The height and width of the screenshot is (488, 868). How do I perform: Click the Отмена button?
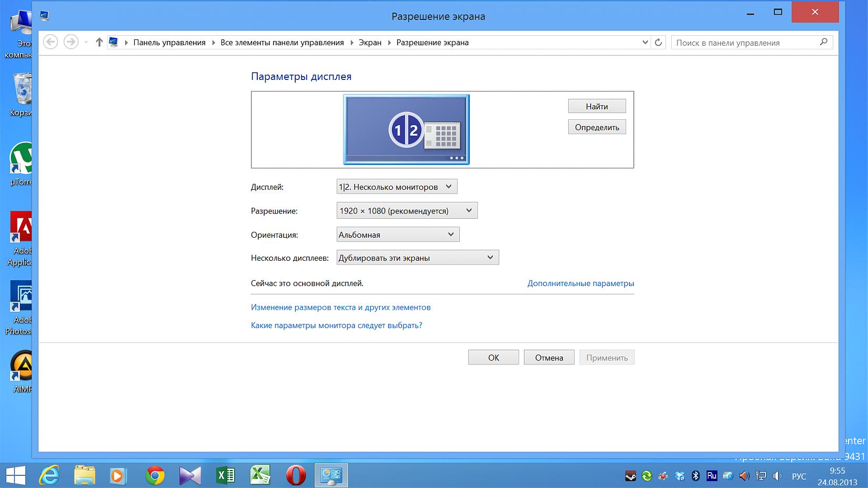point(549,358)
